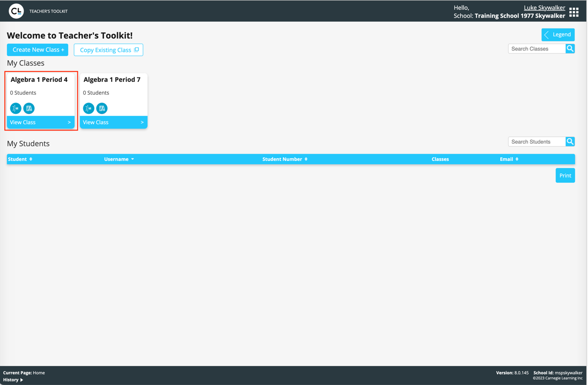Click Algebra 1 Period 4 title
Image resolution: width=588 pixels, height=385 pixels.
click(39, 79)
